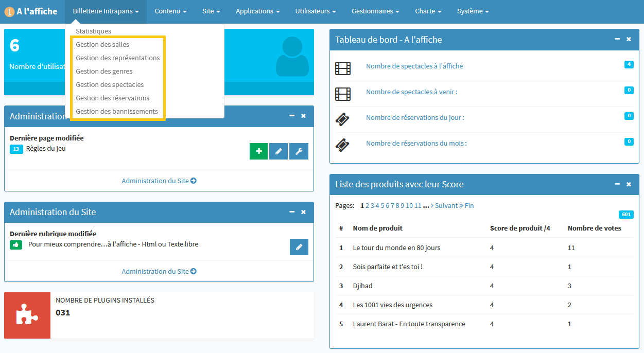Minimize the Liste des produits panel
644x353 pixels.
(617, 184)
